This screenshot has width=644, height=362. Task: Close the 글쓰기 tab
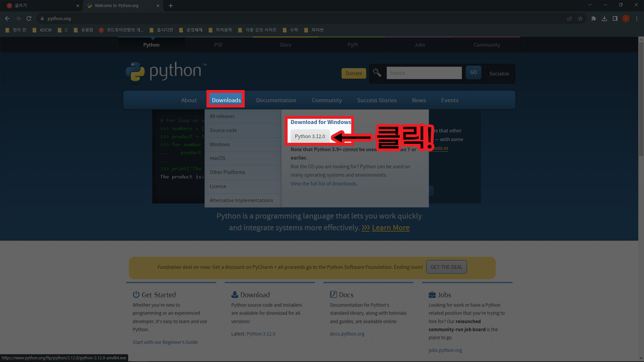point(78,6)
